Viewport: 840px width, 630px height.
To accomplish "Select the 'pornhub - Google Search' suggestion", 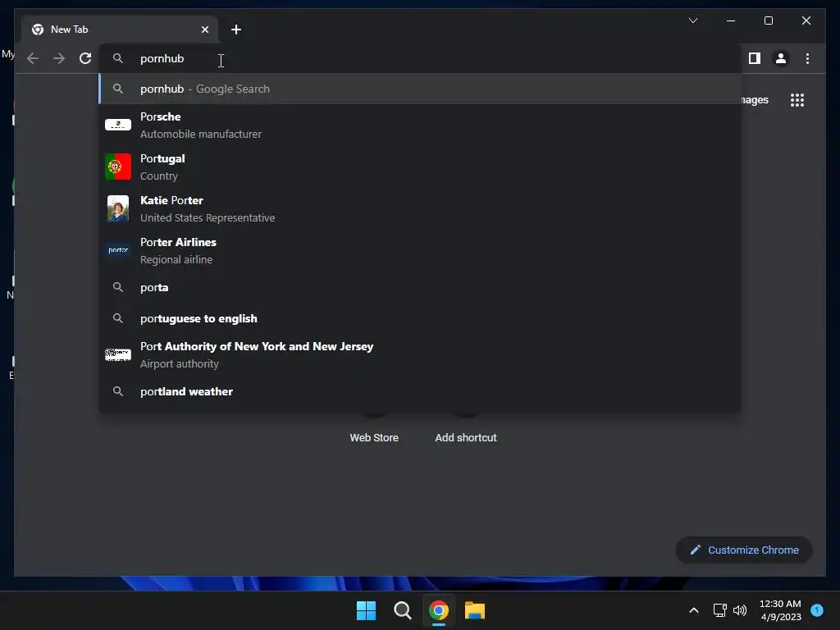I will click(421, 89).
